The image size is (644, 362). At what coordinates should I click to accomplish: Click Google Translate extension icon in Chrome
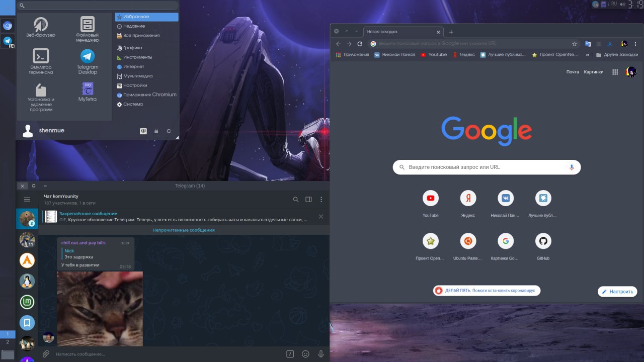(x=588, y=44)
